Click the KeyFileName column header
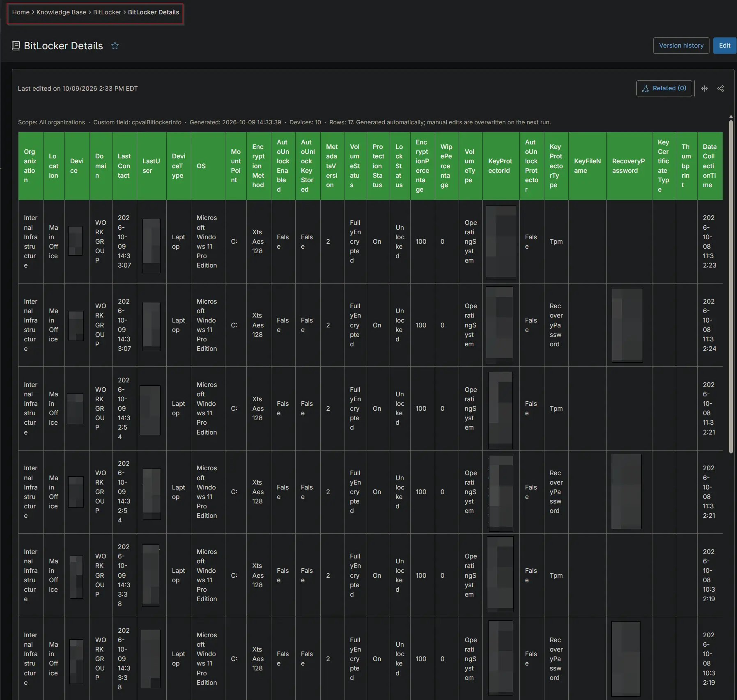The width and height of the screenshot is (737, 700). 588,166
